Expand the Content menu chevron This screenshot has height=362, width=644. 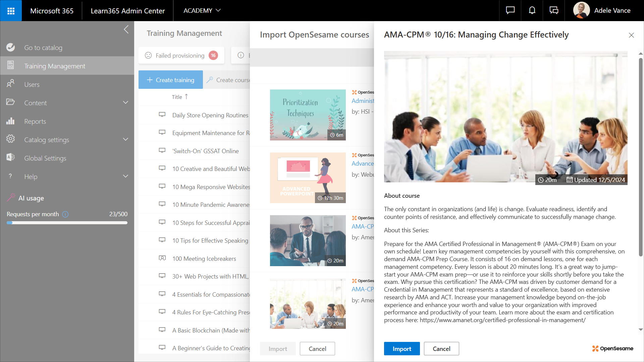126,103
